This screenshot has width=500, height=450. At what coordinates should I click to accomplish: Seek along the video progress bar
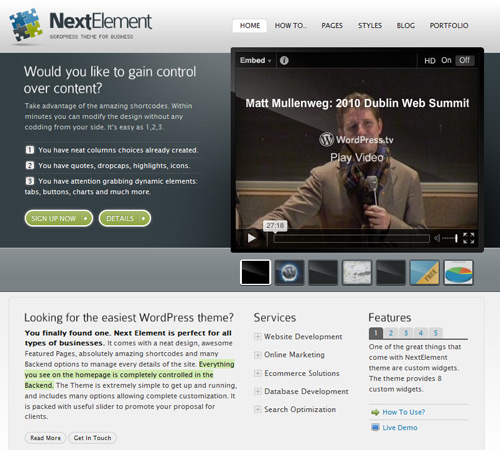pos(351,238)
